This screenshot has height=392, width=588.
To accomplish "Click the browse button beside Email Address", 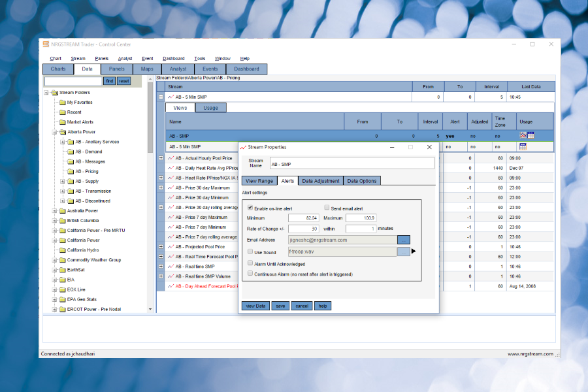I will point(404,240).
